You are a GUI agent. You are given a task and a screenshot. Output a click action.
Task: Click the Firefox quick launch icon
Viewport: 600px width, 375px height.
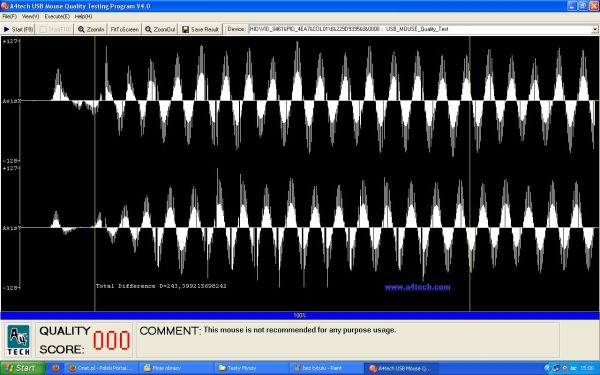click(55, 368)
